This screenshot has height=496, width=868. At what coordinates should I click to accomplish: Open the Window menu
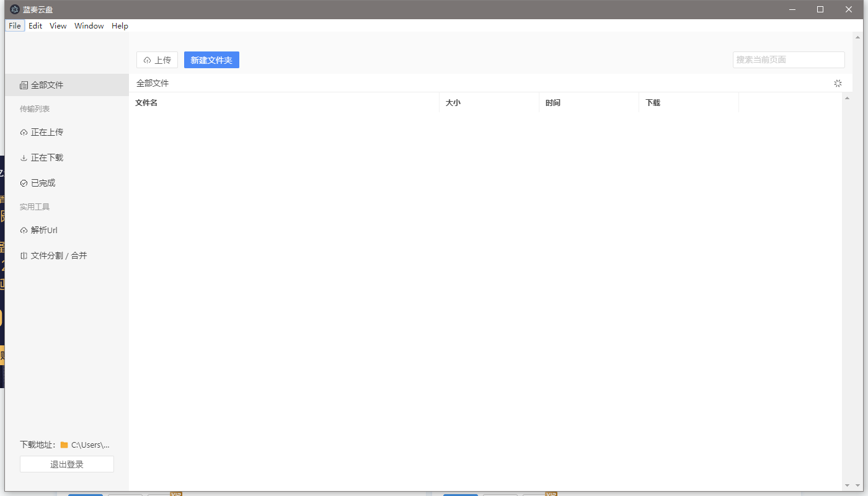pos(89,26)
